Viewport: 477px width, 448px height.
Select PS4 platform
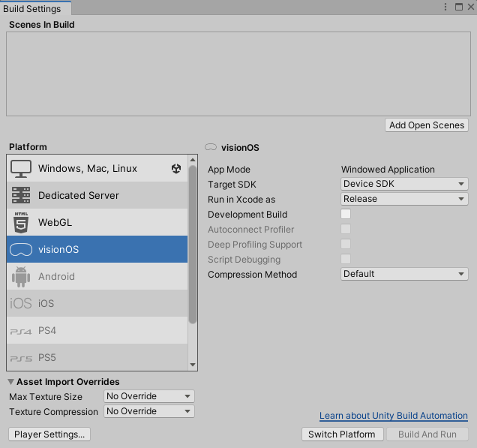(97, 330)
